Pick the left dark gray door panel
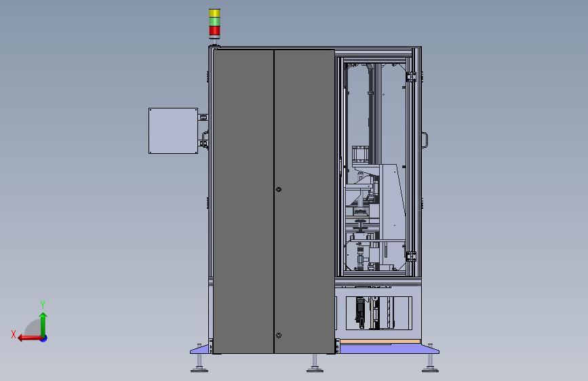588x381 pixels. (243, 201)
